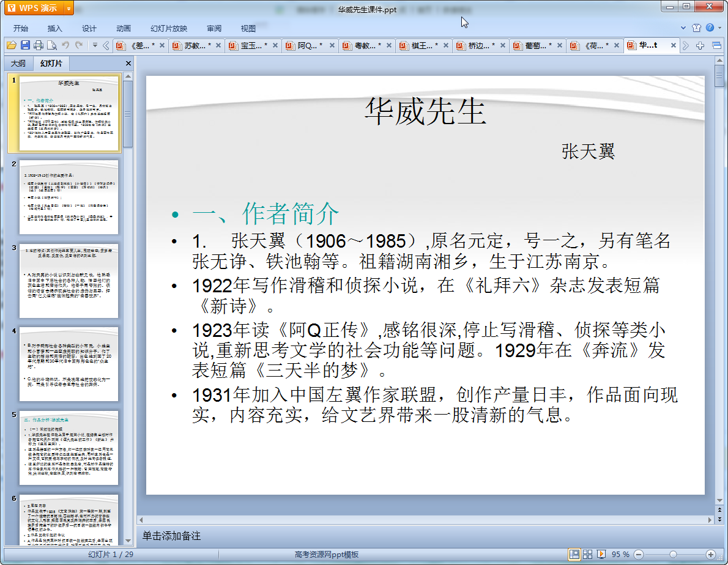Open the WPS 演示 application menu button
The width and height of the screenshot is (728, 565).
[x=34, y=8]
